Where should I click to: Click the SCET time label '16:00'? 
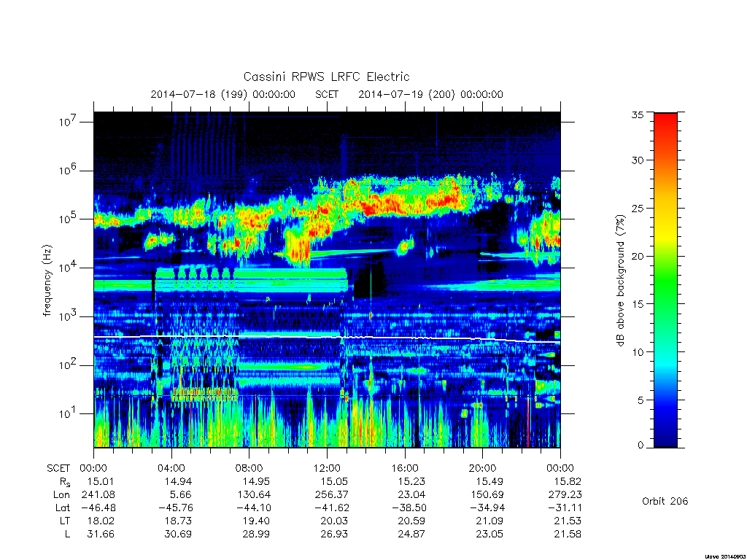pos(405,468)
